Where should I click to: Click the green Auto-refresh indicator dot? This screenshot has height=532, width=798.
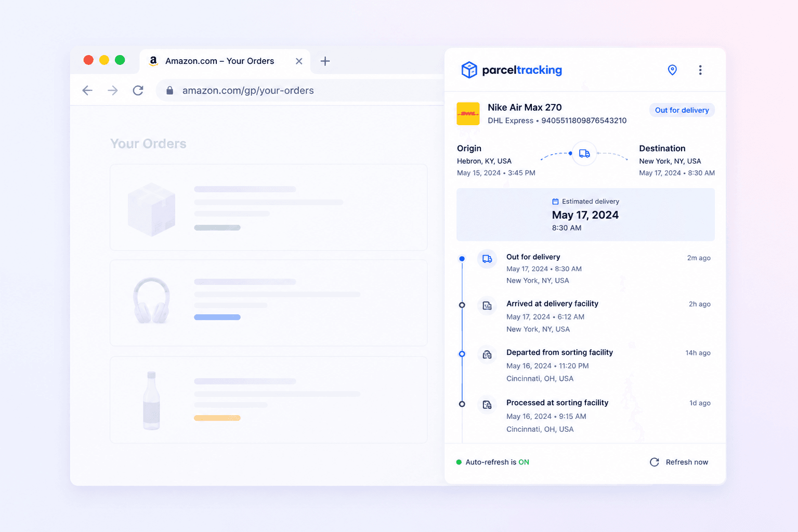pyautogui.click(x=459, y=462)
